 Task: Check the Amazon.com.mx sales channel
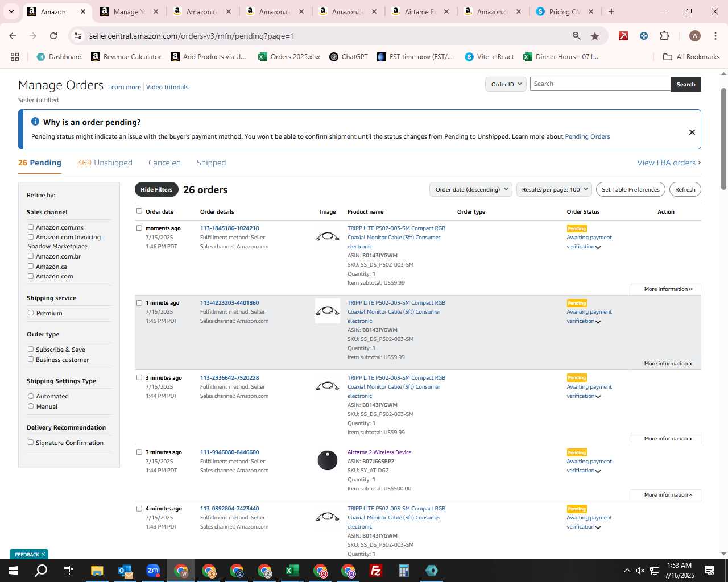[31, 227]
